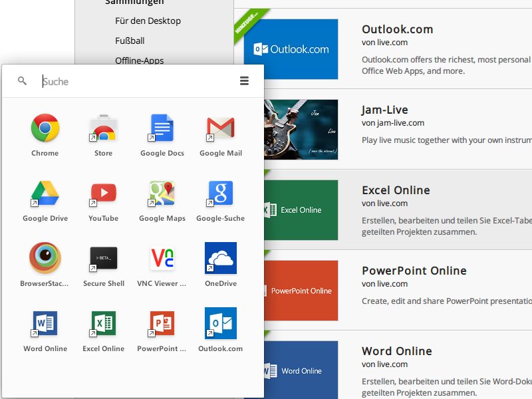Click 'von live.com' under PowerPoint Online
Viewport: 532px width, 399px height.
point(385,284)
